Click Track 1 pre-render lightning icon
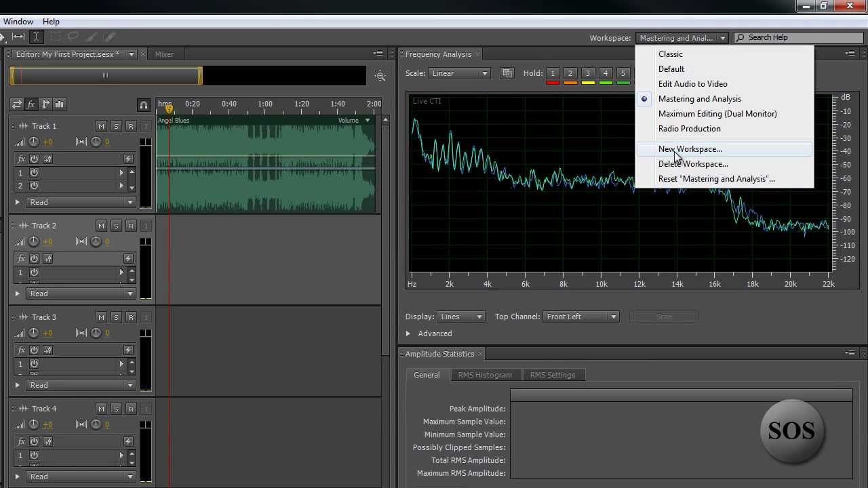The height and width of the screenshot is (488, 868). pos(128,159)
